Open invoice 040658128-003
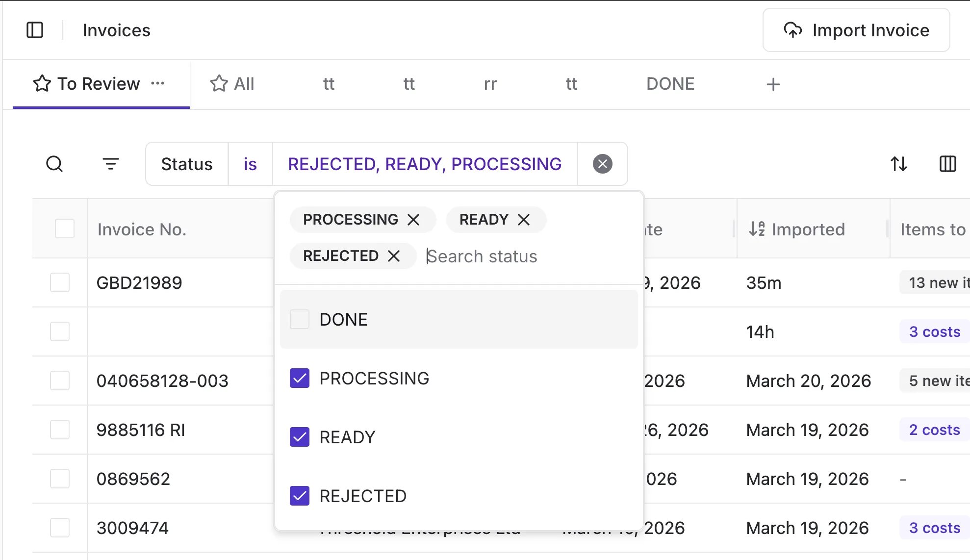 tap(162, 381)
